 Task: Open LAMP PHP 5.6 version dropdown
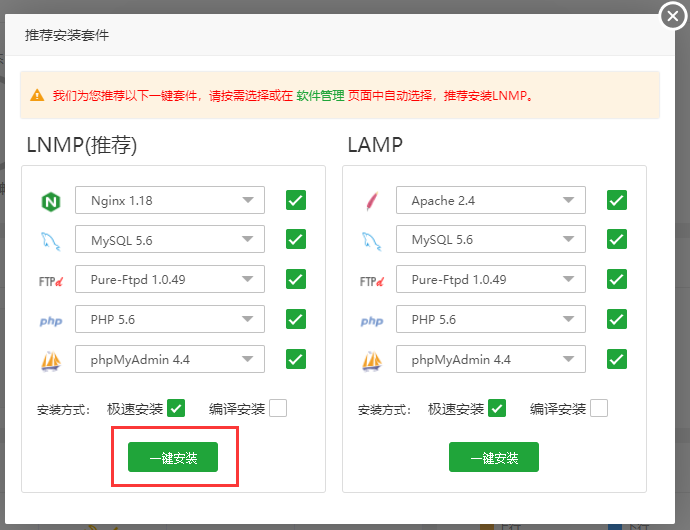[491, 319]
